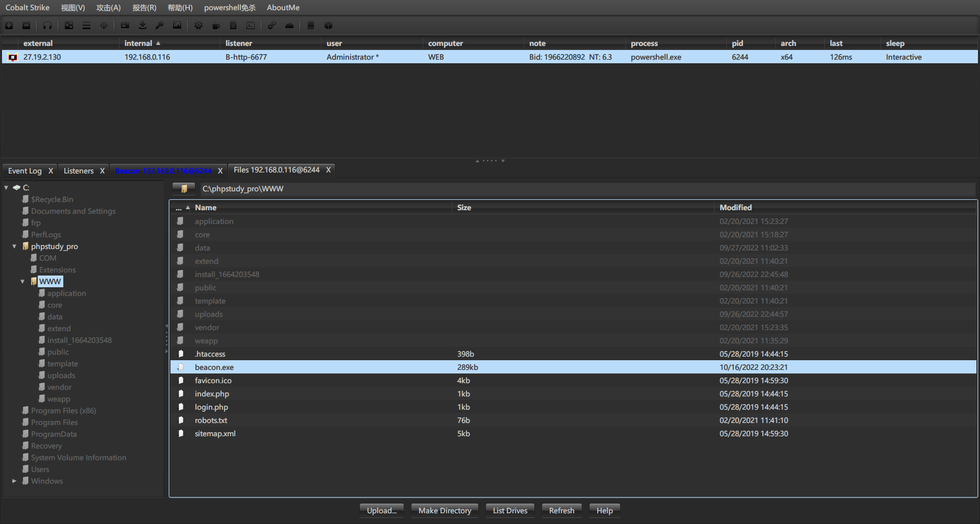Click the path field showing C:\phpstudy_pro\WWW
Screen dimensions: 980x524
point(587,189)
